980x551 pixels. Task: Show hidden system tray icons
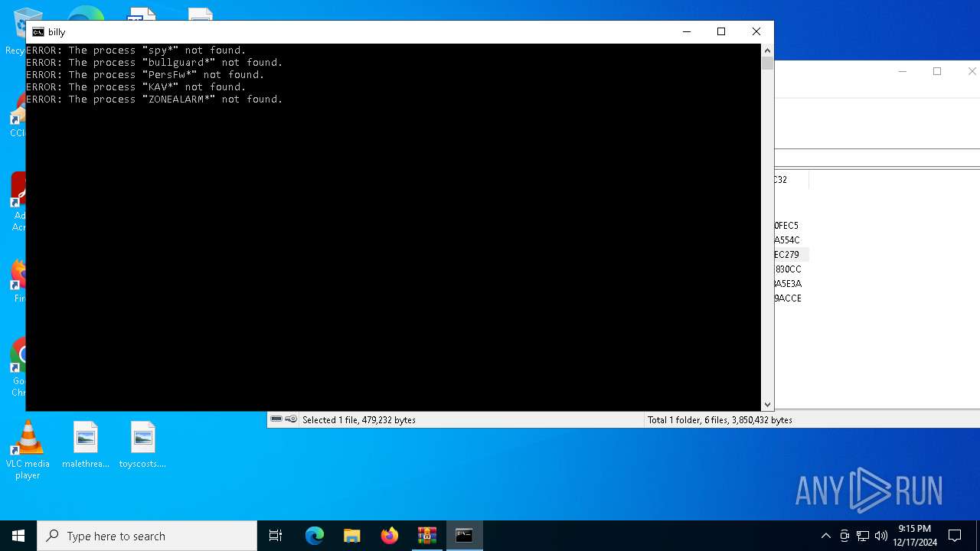(825, 536)
